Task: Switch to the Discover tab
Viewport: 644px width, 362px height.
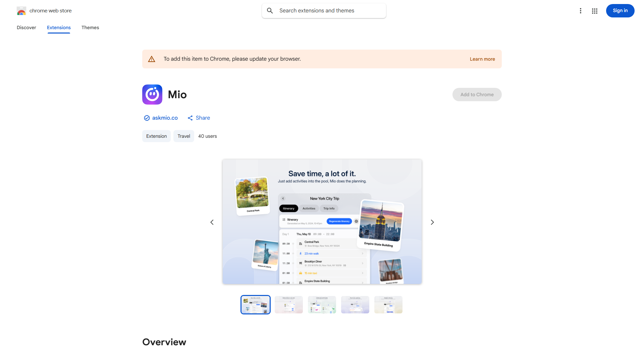Action: pos(26,27)
